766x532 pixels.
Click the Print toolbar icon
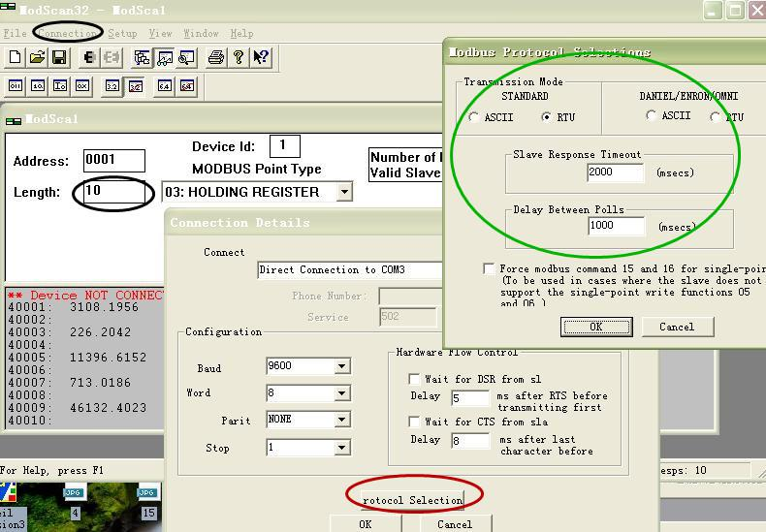216,58
